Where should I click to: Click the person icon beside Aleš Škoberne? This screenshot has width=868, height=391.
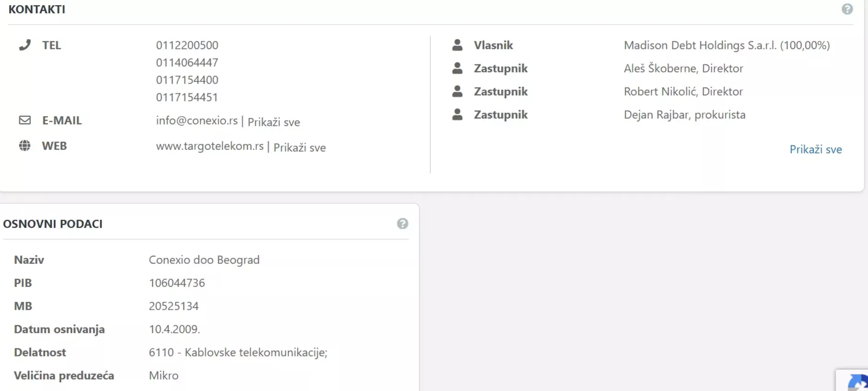(457, 68)
